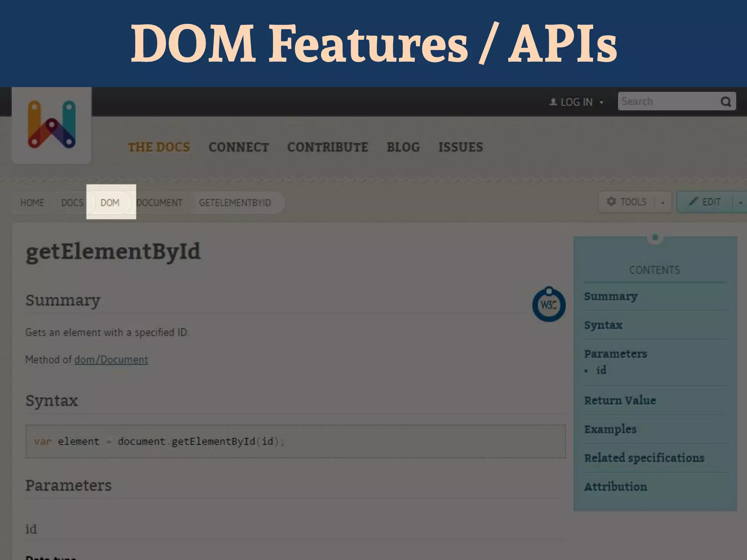The width and height of the screenshot is (747, 560).
Task: Expand the Edit dropdown arrow
Action: tap(740, 203)
